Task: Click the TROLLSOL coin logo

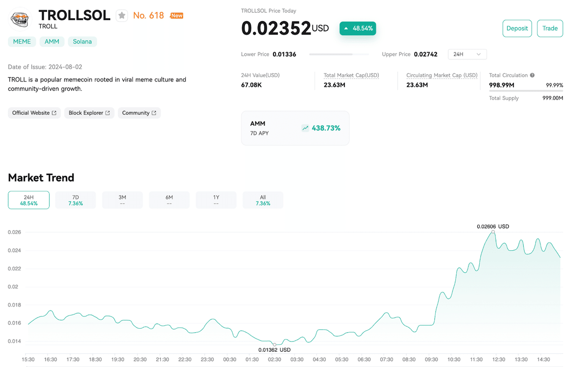Action: tap(20, 20)
